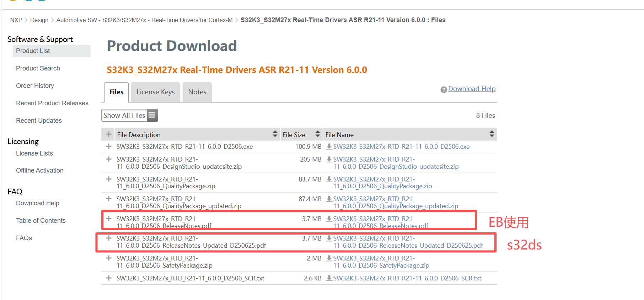644x300 pixels.
Task: Download SafetyPackage.zip file name link
Action: point(381,262)
